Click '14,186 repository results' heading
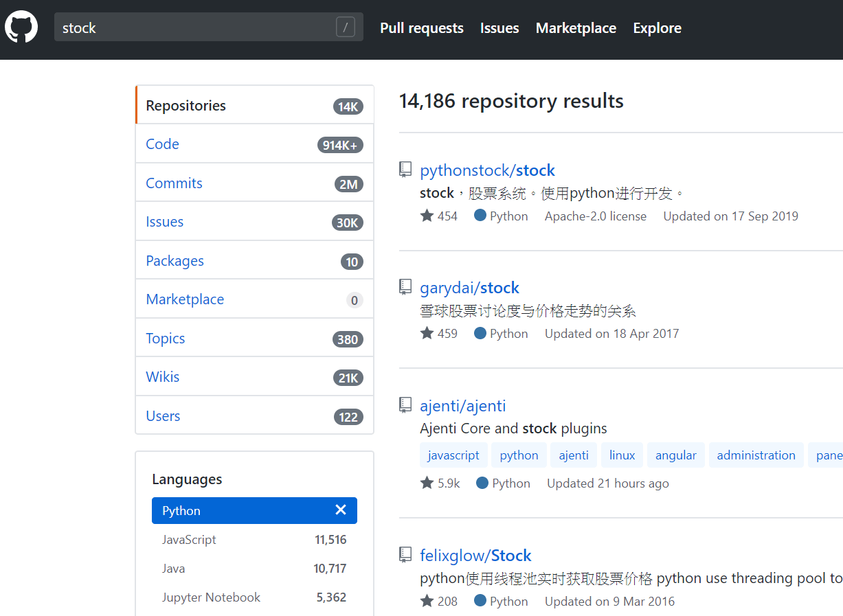Viewport: 843px width, 616px height. pyautogui.click(x=511, y=101)
